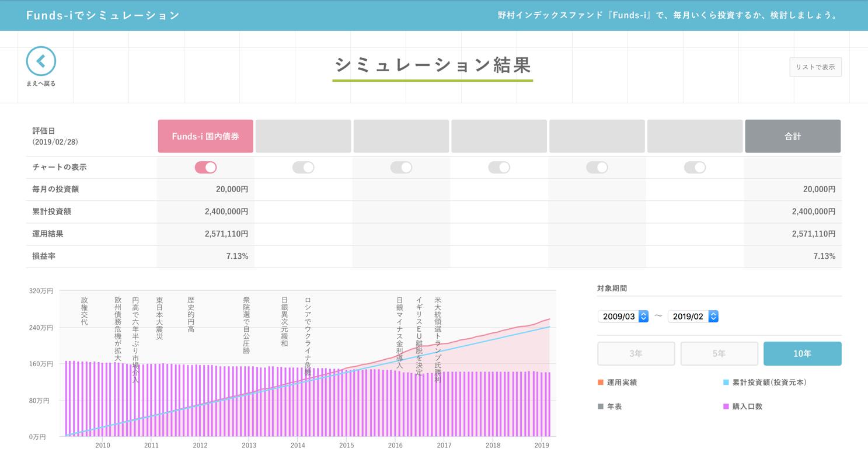Image resolution: width=868 pixels, height=469 pixels.
Task: Click the 東日本大震災 event marker
Action: click(159, 318)
